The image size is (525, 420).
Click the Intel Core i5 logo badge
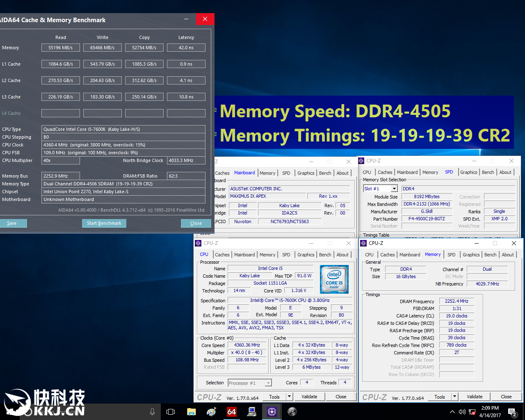[x=334, y=279]
